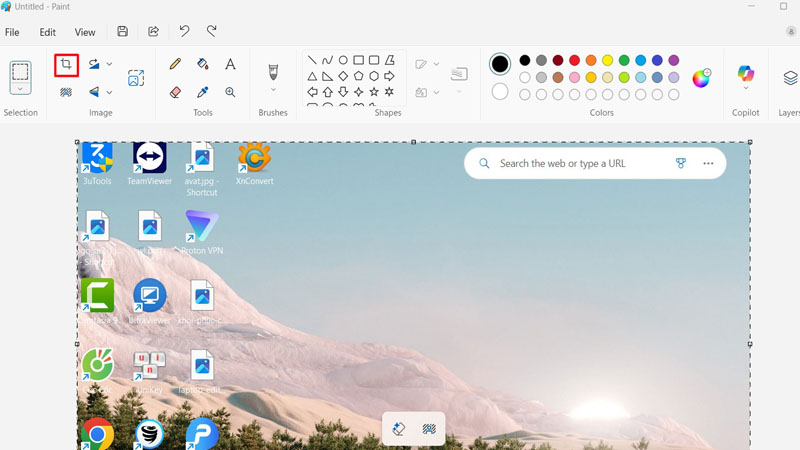Expand the Selection tool dropdown

[x=20, y=89]
